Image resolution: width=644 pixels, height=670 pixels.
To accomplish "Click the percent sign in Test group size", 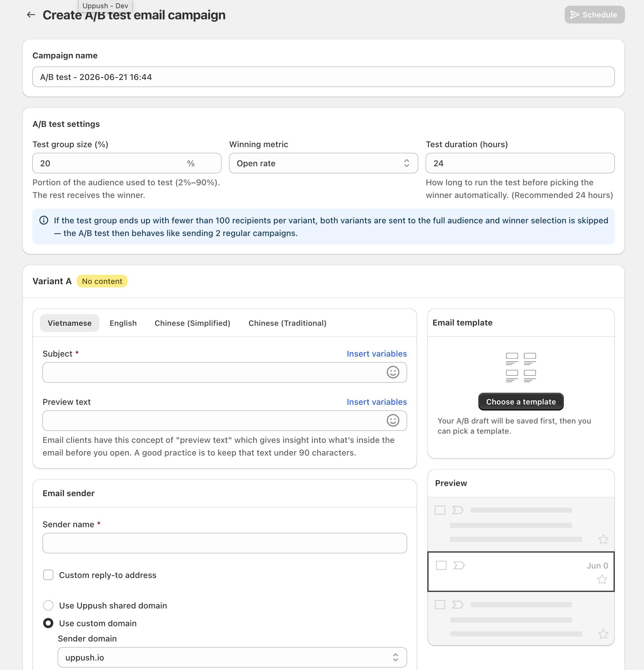I will tap(191, 163).
